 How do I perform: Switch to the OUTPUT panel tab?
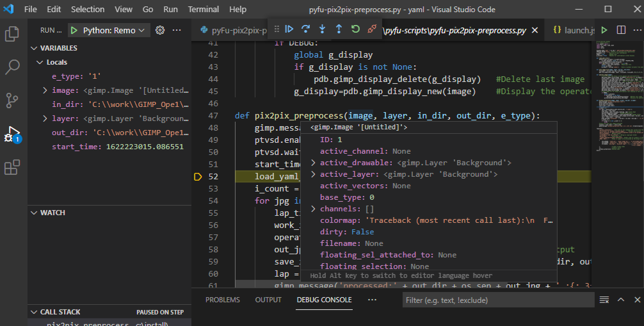[268, 300]
